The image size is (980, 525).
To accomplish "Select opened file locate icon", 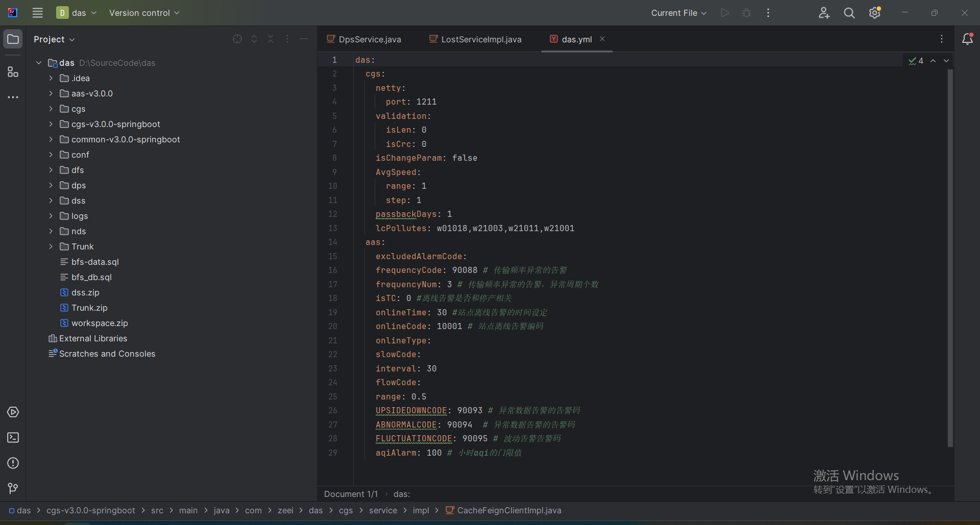I will 237,39.
